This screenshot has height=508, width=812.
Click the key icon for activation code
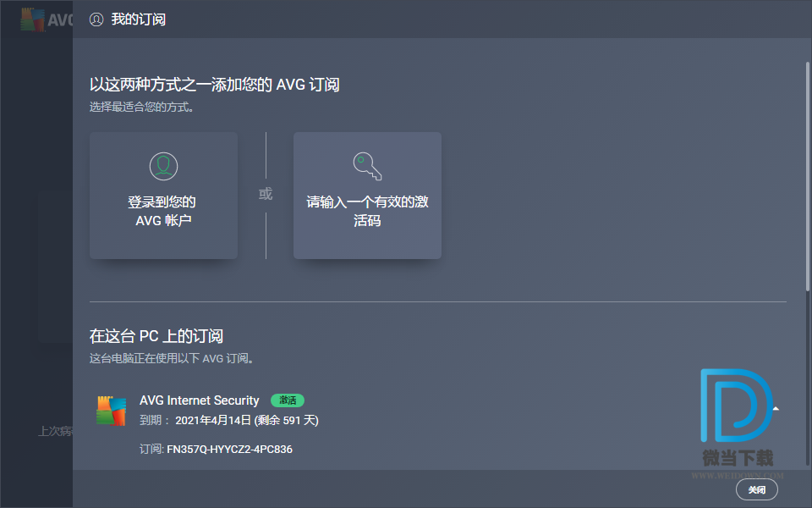[x=367, y=166]
